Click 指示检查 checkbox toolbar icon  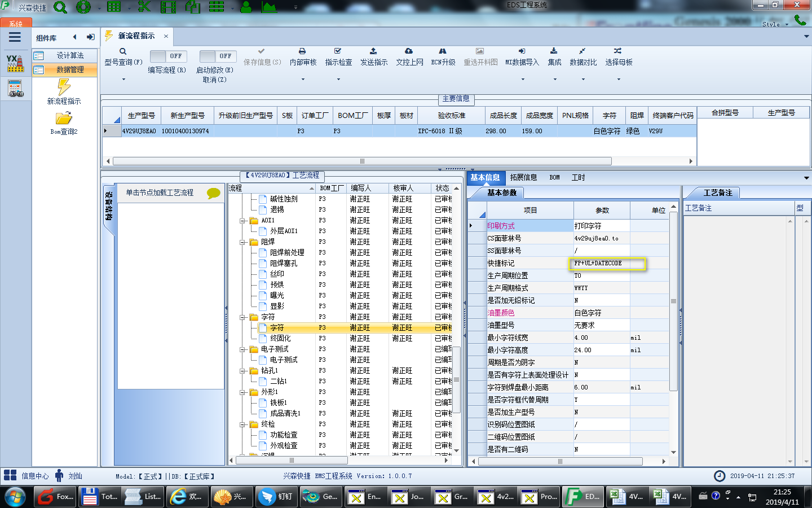pos(338,51)
